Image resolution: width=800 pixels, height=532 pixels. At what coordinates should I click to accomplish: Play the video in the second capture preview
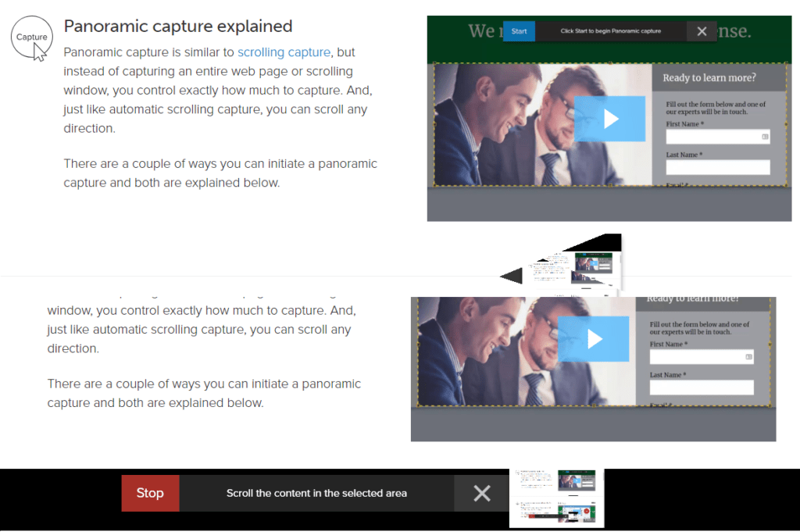point(594,338)
